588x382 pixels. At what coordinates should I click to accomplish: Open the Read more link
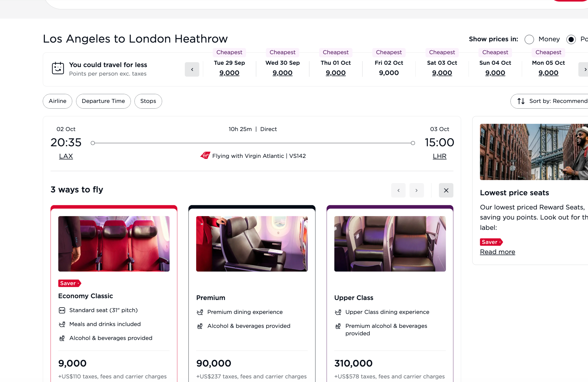click(x=497, y=252)
